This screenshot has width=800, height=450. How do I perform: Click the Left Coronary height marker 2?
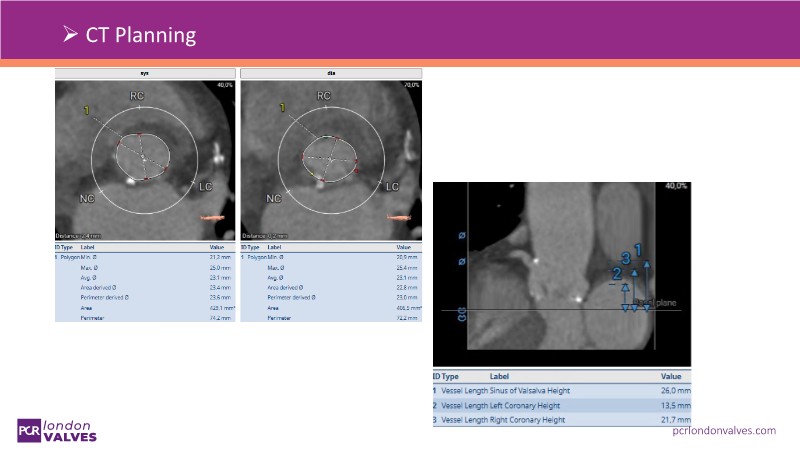[x=618, y=272]
